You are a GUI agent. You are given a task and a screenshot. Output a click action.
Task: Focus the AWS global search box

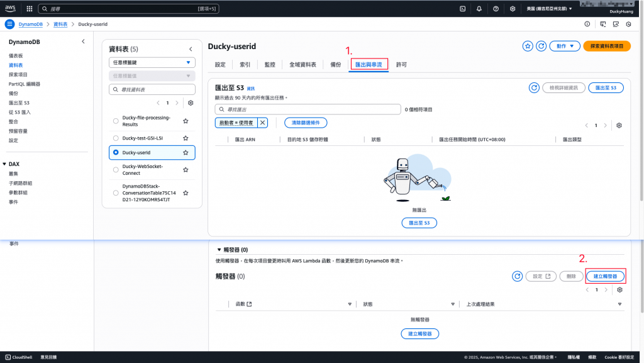coord(128,9)
